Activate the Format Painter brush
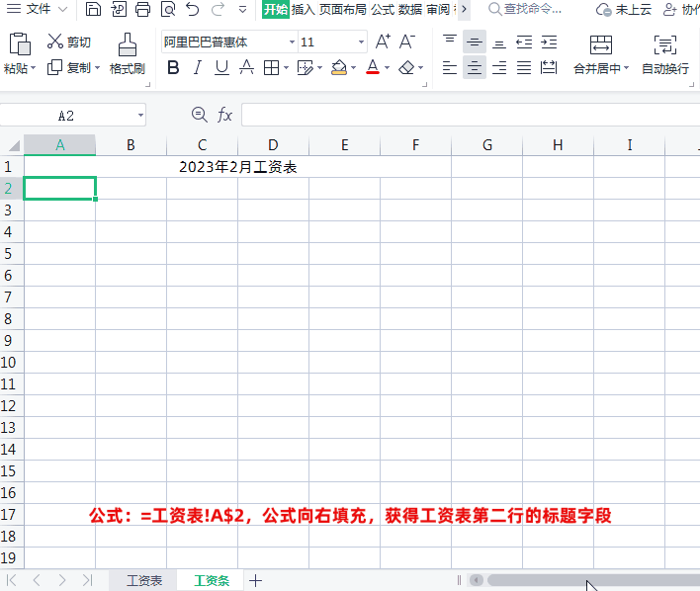 click(x=128, y=43)
